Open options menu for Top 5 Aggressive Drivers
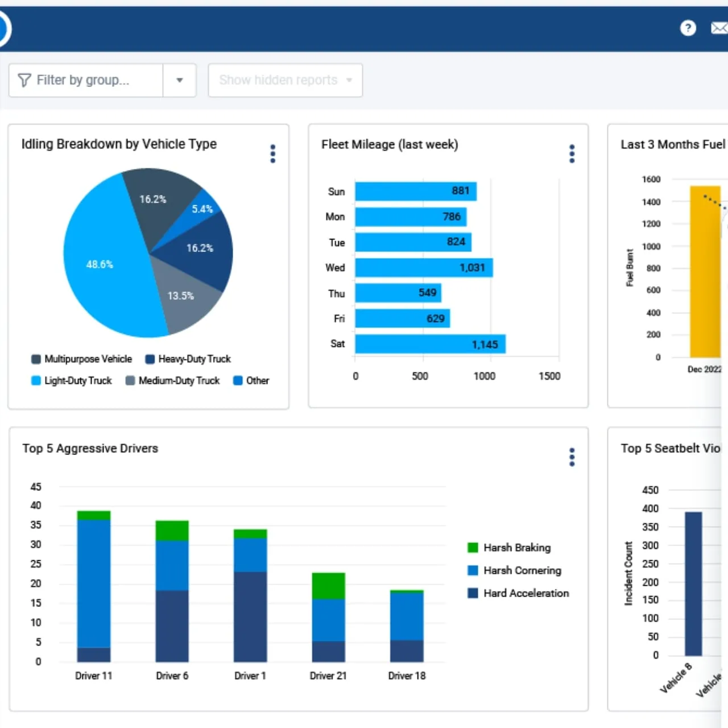728x728 pixels. tap(572, 457)
